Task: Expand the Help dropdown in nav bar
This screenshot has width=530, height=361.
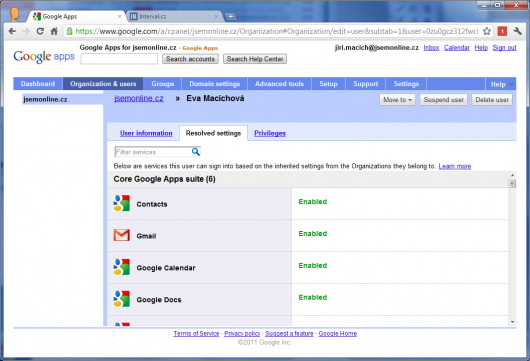Action: (501, 84)
